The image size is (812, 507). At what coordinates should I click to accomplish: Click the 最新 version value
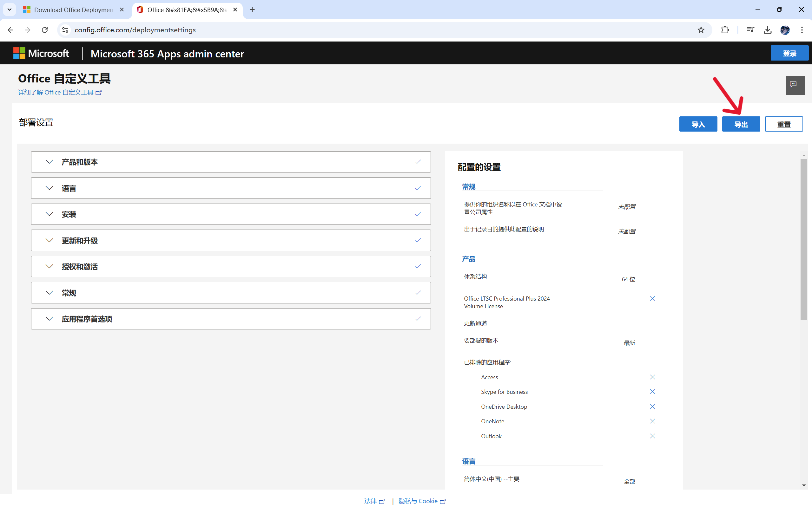tap(630, 343)
